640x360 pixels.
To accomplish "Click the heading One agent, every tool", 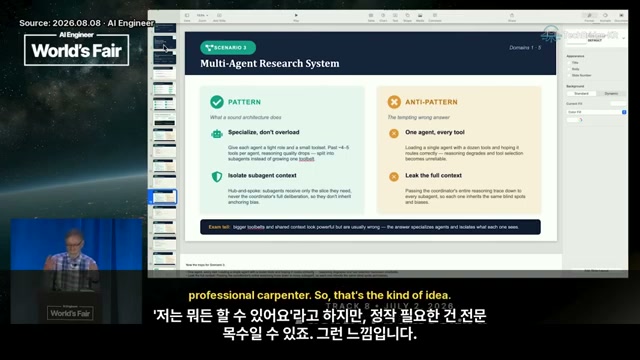I will click(x=435, y=132).
